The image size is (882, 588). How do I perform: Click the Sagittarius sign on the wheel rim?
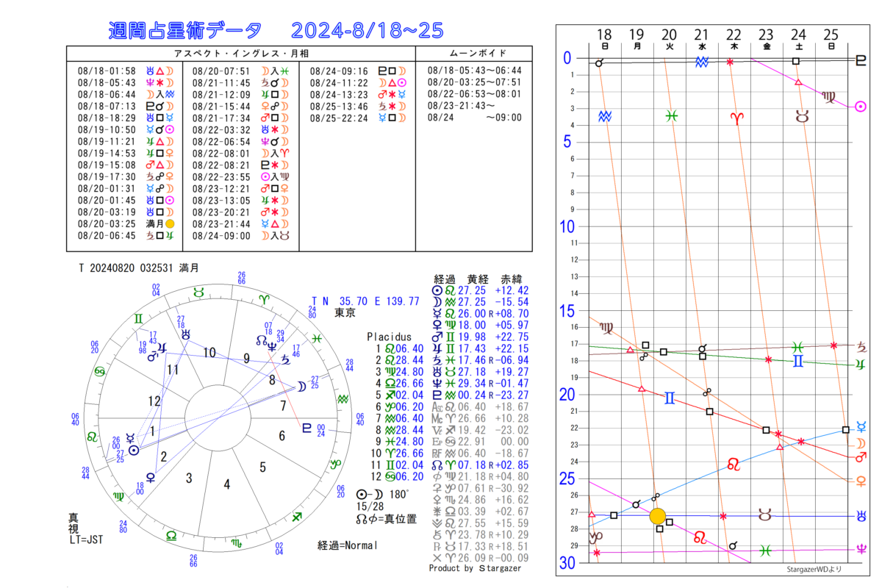(x=298, y=517)
